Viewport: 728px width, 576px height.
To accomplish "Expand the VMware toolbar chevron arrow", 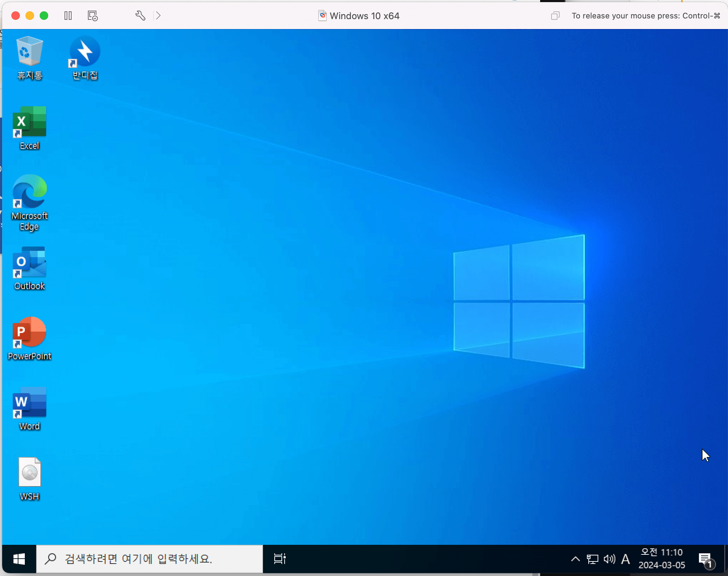I will [x=158, y=16].
